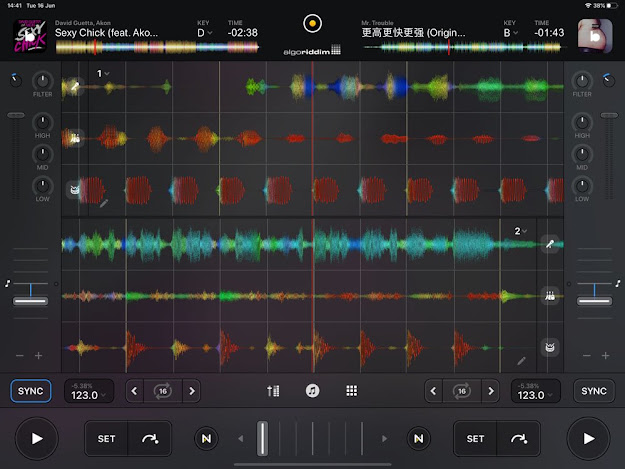Screen dimensions: 625x469
Task: Expand the deck 1 number dropdown
Action: (x=103, y=73)
